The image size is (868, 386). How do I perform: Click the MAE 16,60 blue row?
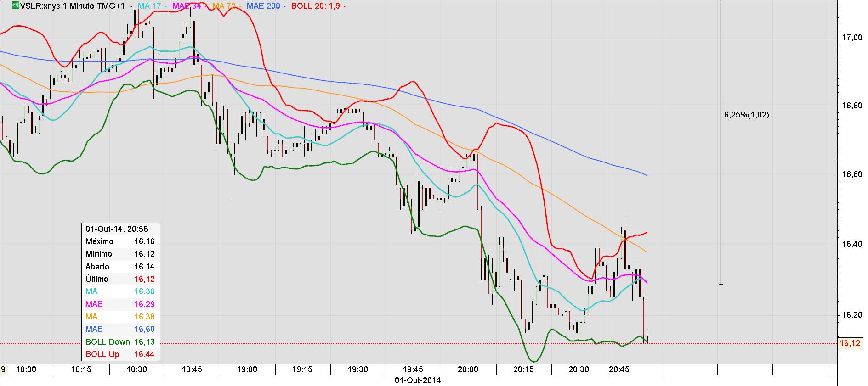121,329
